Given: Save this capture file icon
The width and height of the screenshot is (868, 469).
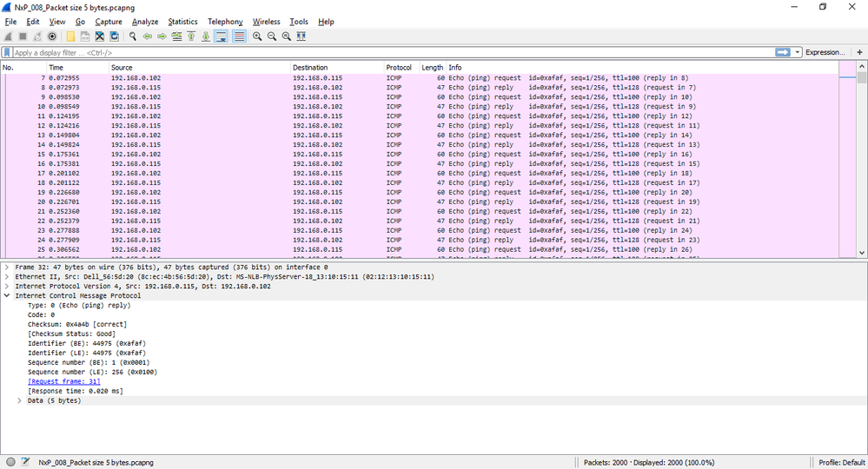Looking at the screenshot, I should [x=84, y=36].
